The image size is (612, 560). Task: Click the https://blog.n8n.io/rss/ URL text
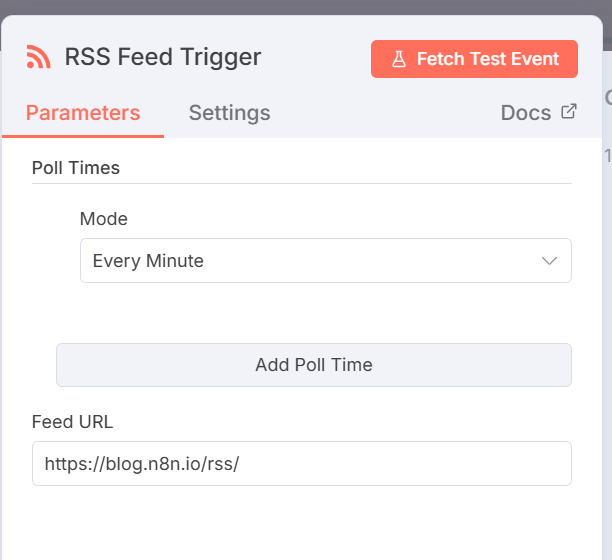142,464
